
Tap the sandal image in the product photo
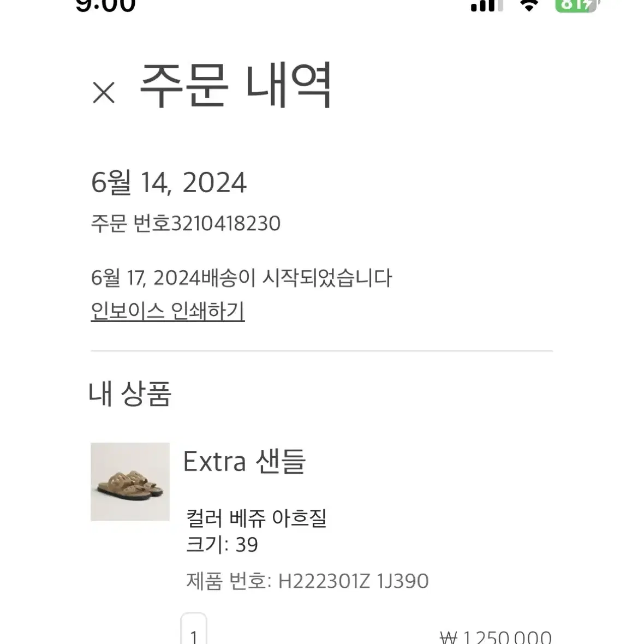point(130,484)
